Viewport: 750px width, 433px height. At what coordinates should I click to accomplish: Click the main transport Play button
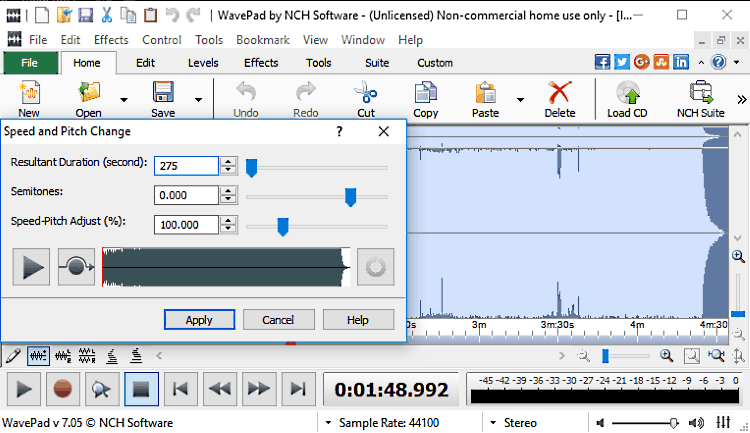click(24, 389)
